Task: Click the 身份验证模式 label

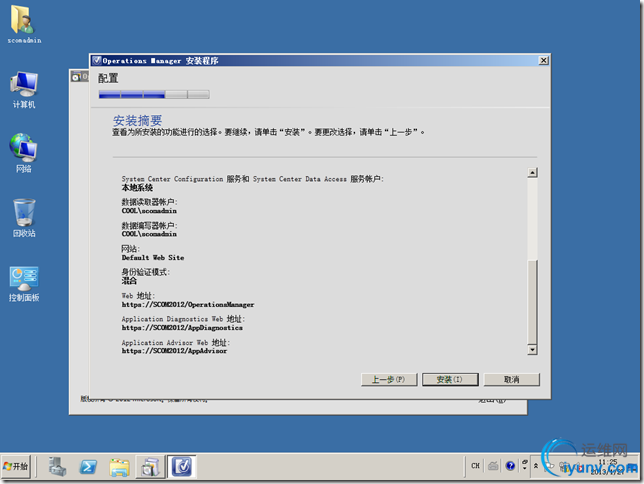Action: click(145, 272)
